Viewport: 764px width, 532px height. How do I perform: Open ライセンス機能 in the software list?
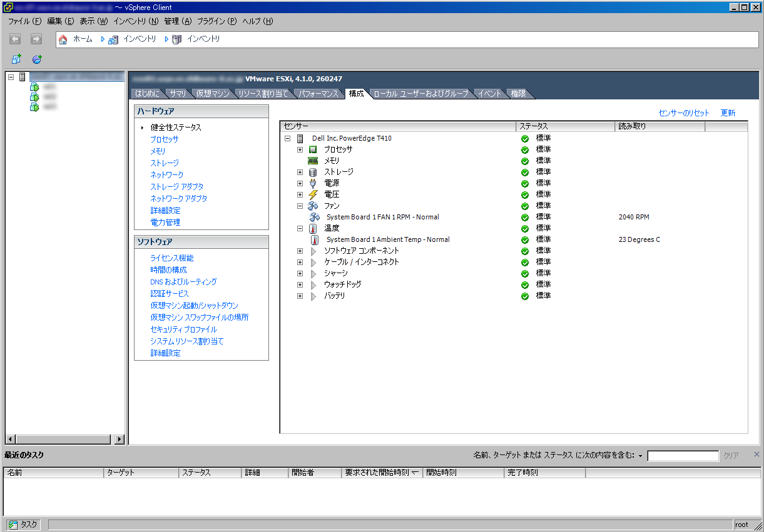pyautogui.click(x=172, y=258)
